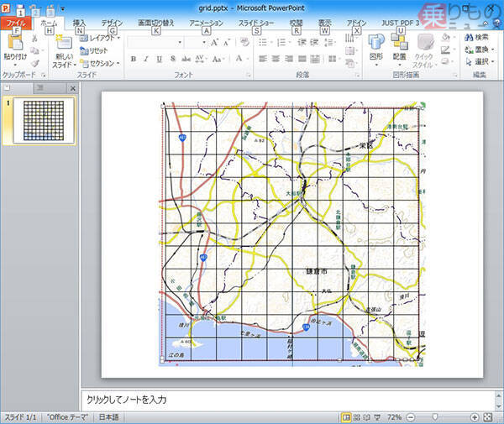Open the 挿入 (Insert) ribbon tab
Image resolution: width=504 pixels, height=424 pixels.
79,23
